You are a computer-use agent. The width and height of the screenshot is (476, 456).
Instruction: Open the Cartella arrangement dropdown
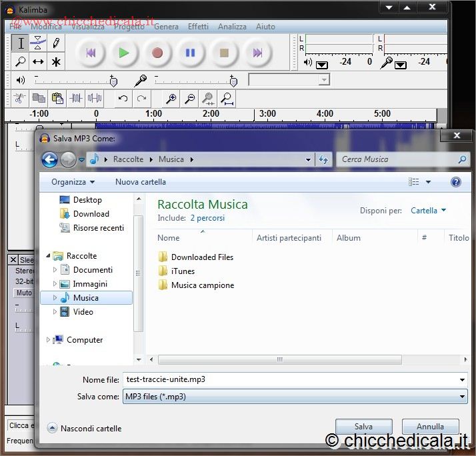point(428,211)
